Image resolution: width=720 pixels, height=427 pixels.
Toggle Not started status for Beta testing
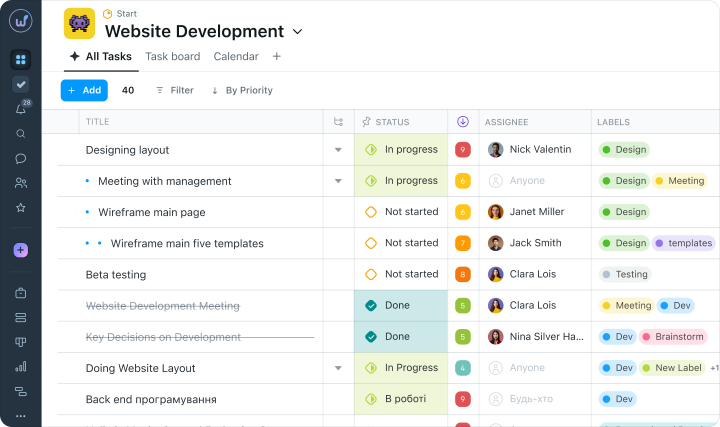click(371, 274)
